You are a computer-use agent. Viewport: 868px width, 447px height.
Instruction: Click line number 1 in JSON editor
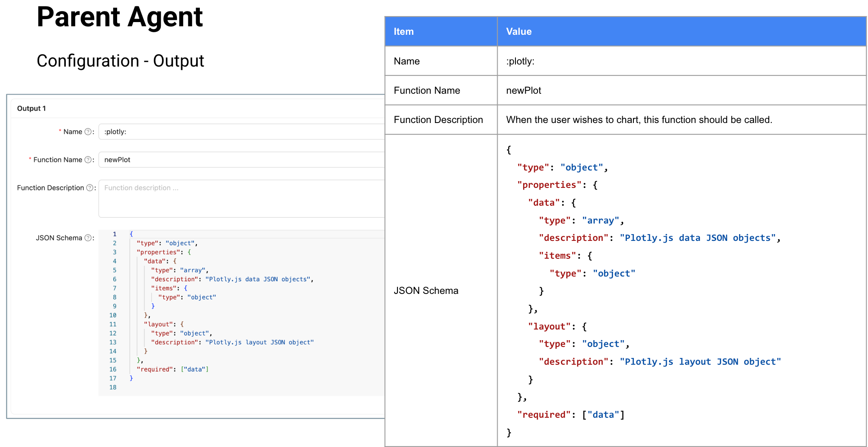115,234
